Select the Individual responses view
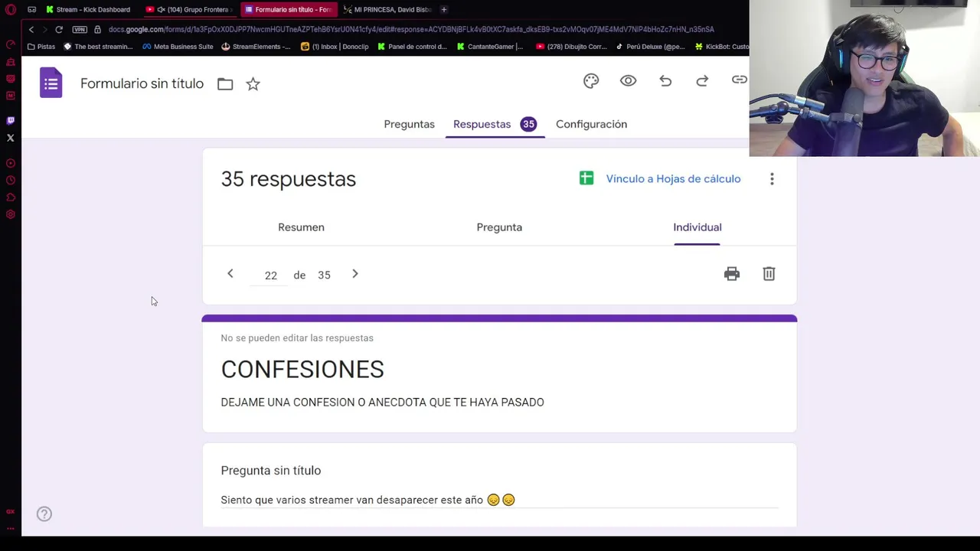This screenshot has width=980, height=551. coord(697,227)
